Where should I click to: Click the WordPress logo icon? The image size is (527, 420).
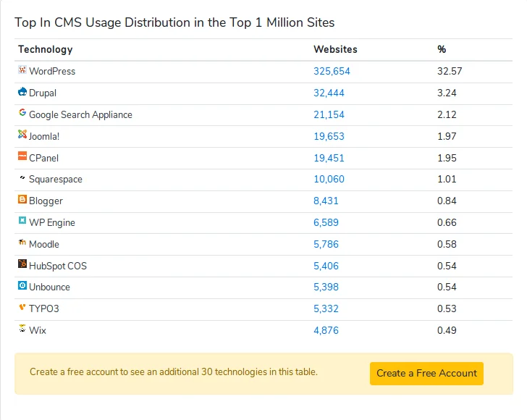[22, 70]
